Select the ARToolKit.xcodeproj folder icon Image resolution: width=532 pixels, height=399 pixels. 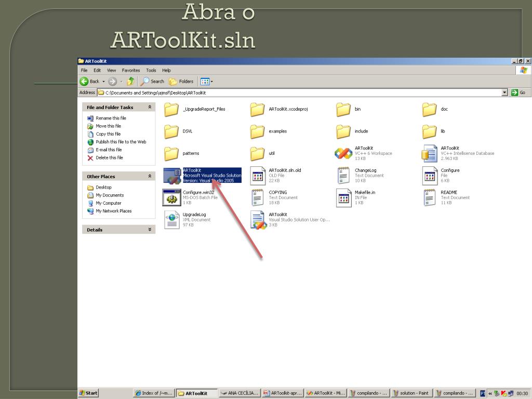257,109
